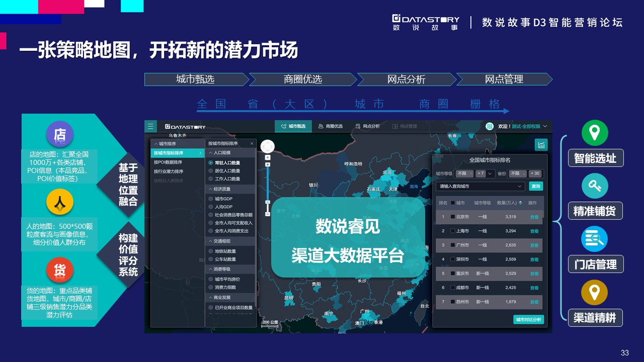Image resolution: width=644 pixels, height=362 pixels.
Task: Open the 请输入查询城市 dropdown
Action: 480,186
